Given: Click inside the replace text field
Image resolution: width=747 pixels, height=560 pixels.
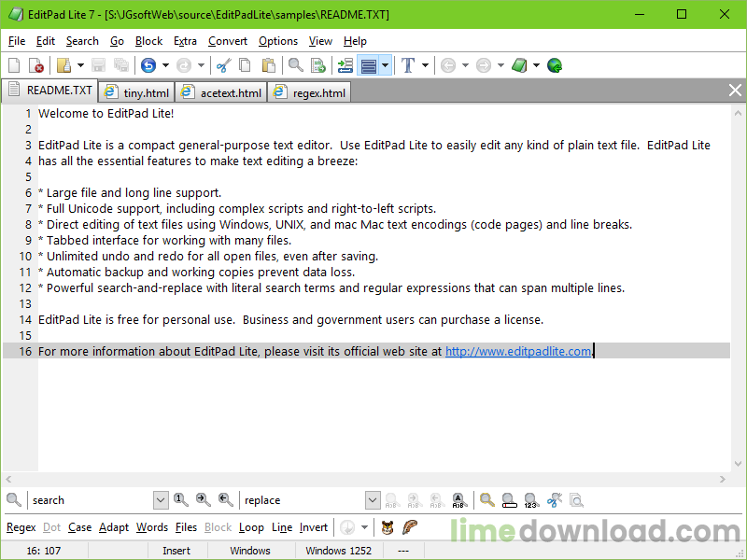Looking at the screenshot, I should [303, 500].
